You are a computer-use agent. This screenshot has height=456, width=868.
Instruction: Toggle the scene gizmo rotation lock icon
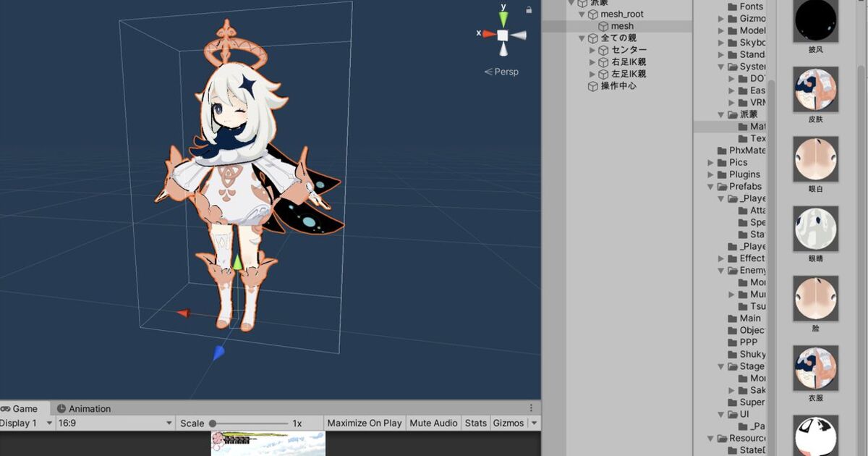coord(529,9)
